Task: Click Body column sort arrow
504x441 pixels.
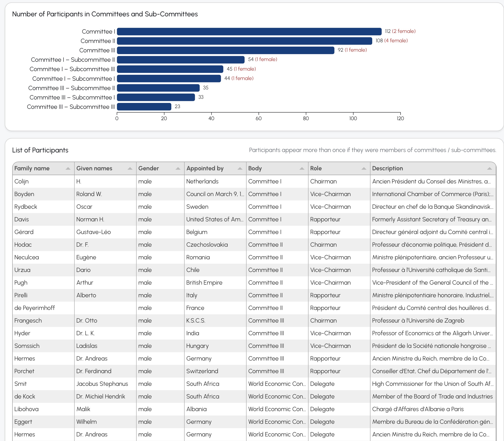Action: [x=302, y=169]
